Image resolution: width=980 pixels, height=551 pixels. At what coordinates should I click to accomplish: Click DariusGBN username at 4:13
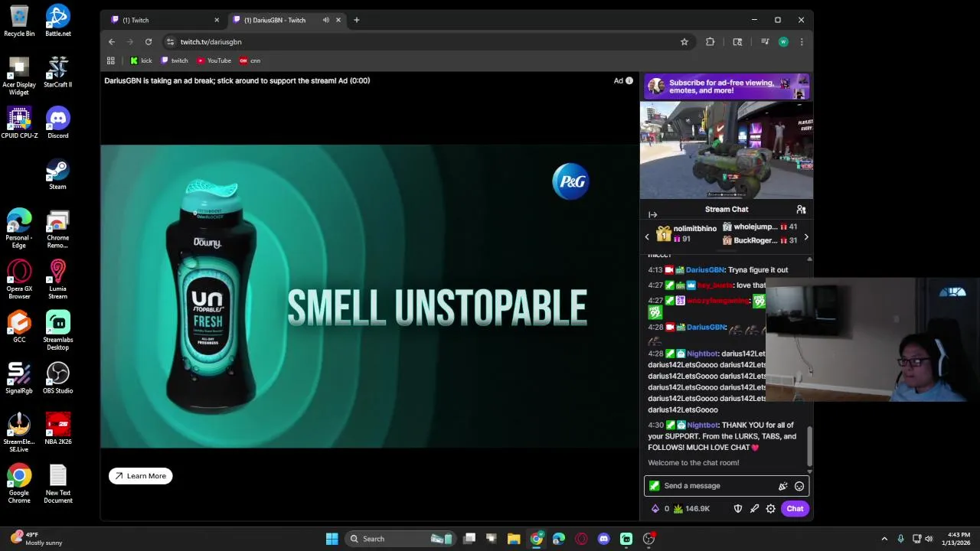(x=705, y=270)
